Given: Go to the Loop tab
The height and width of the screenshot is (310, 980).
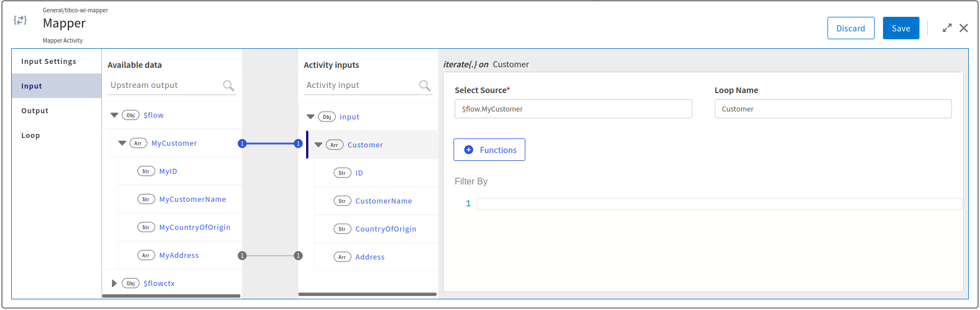Looking at the screenshot, I should (31, 136).
